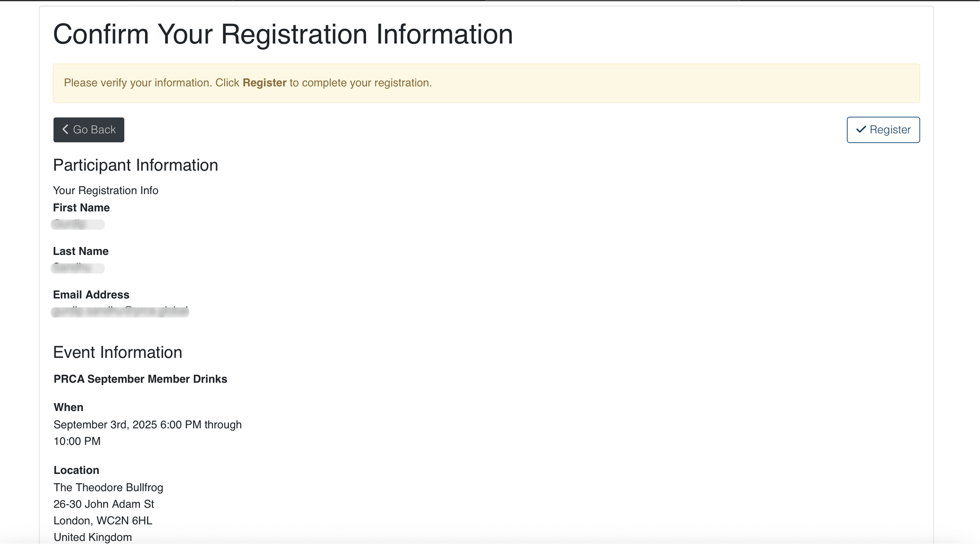
Task: Click the Go Back button
Action: click(89, 130)
